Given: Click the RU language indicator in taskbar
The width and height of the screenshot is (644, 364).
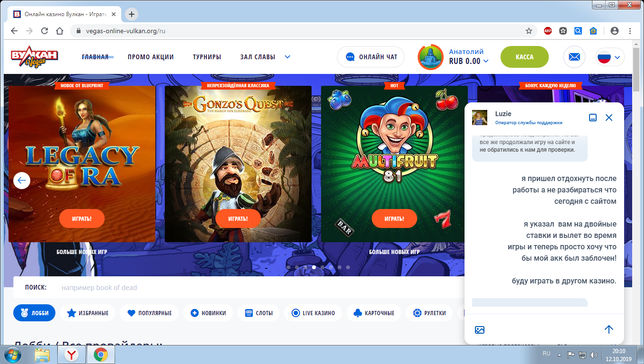Looking at the screenshot, I should click(x=546, y=354).
